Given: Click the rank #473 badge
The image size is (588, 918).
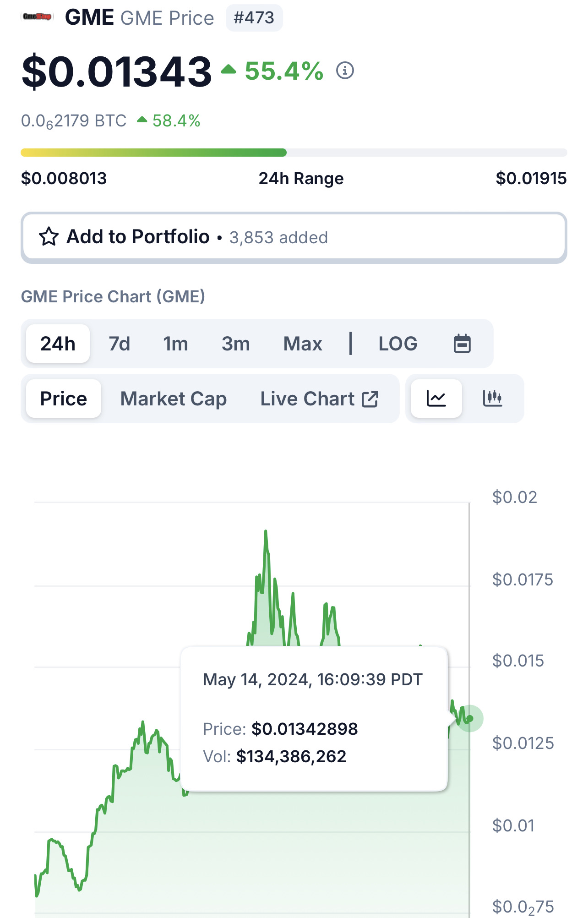Looking at the screenshot, I should (254, 18).
